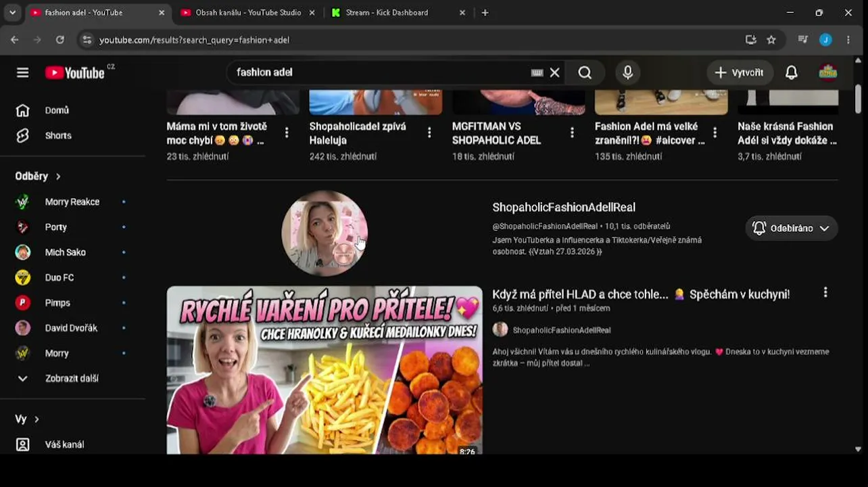Go to the YouTube logo home
This screenshot has width=868, height=487.
coord(75,72)
